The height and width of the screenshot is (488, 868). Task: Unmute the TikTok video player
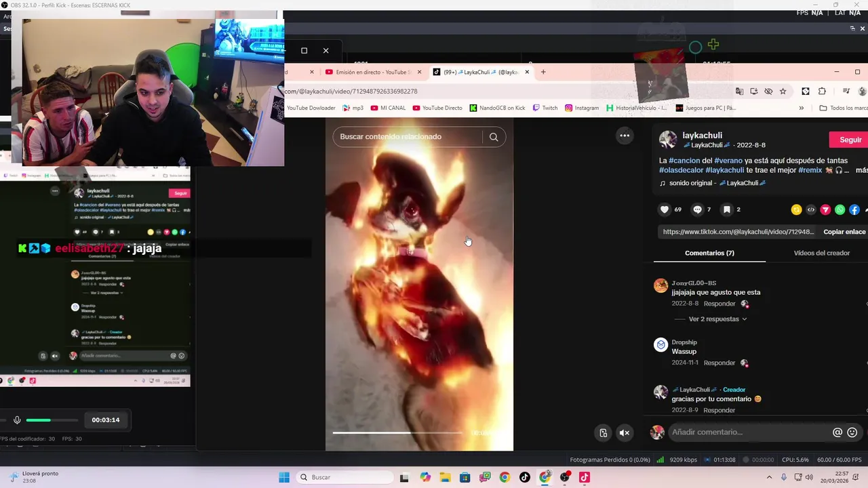[625, 432]
